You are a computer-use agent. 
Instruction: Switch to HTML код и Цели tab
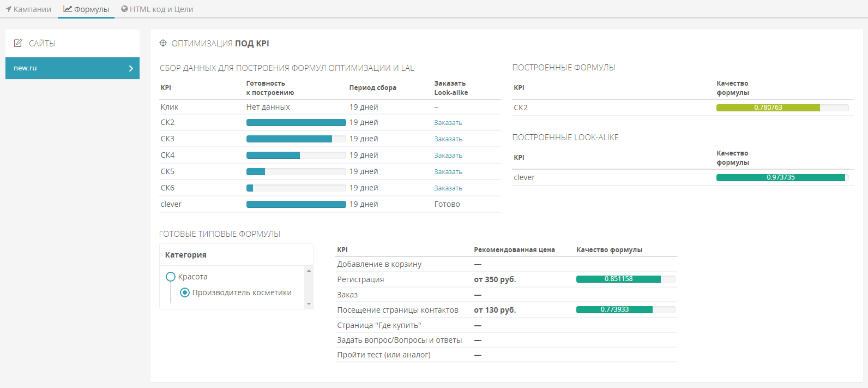[x=161, y=9]
